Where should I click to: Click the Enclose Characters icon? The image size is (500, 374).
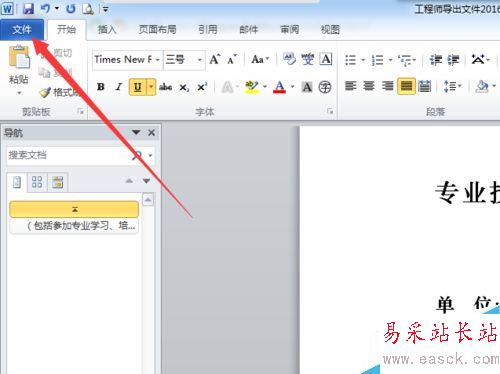(x=325, y=87)
